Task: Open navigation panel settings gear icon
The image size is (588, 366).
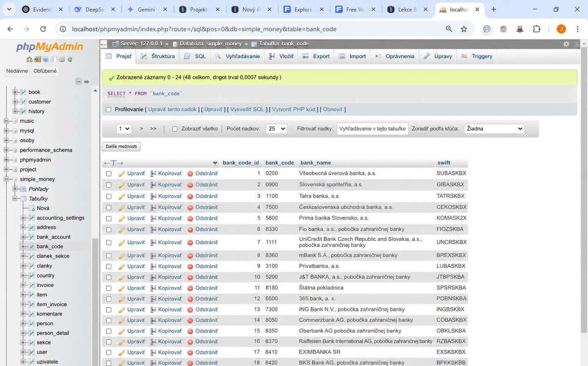Action: click(62, 60)
